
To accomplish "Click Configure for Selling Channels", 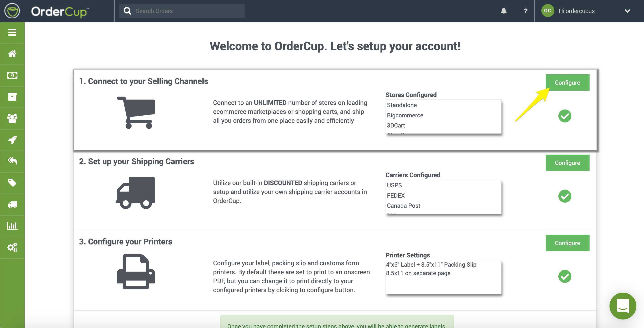I will pos(567,82).
